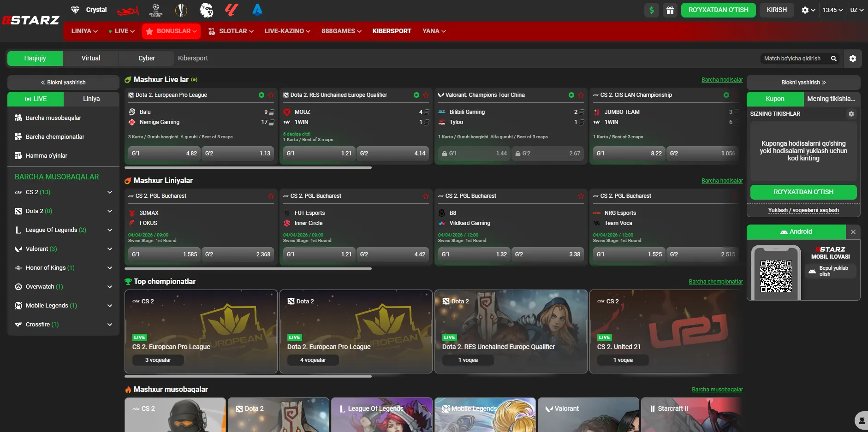Open the Crystal game shortcut
The width and height of the screenshot is (868, 432).
pyautogui.click(x=89, y=10)
